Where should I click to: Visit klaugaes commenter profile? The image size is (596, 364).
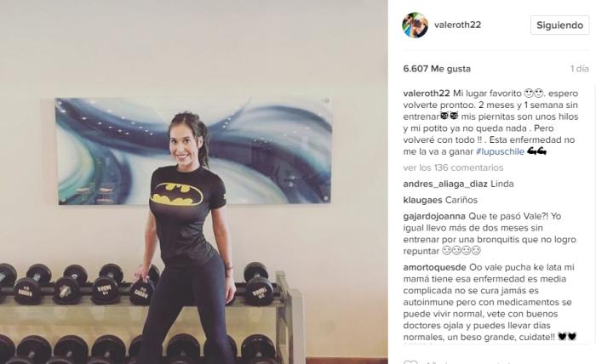[x=422, y=200]
